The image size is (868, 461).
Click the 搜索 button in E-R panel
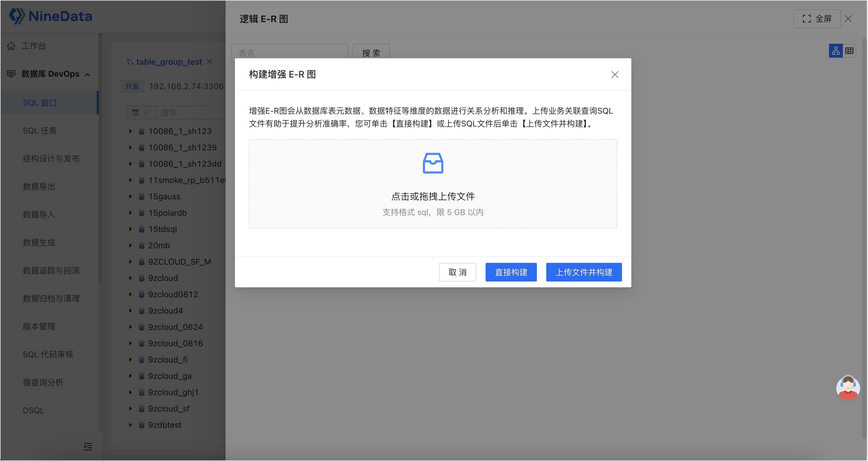pyautogui.click(x=371, y=53)
